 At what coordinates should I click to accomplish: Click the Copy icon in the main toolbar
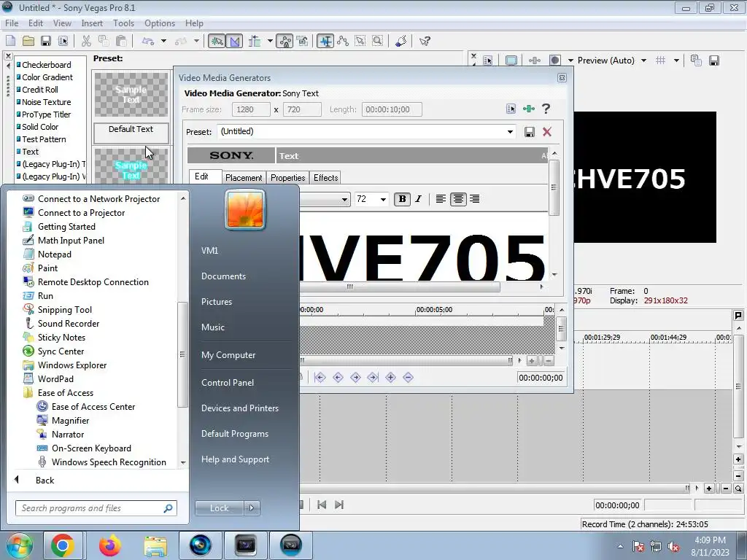click(x=104, y=41)
